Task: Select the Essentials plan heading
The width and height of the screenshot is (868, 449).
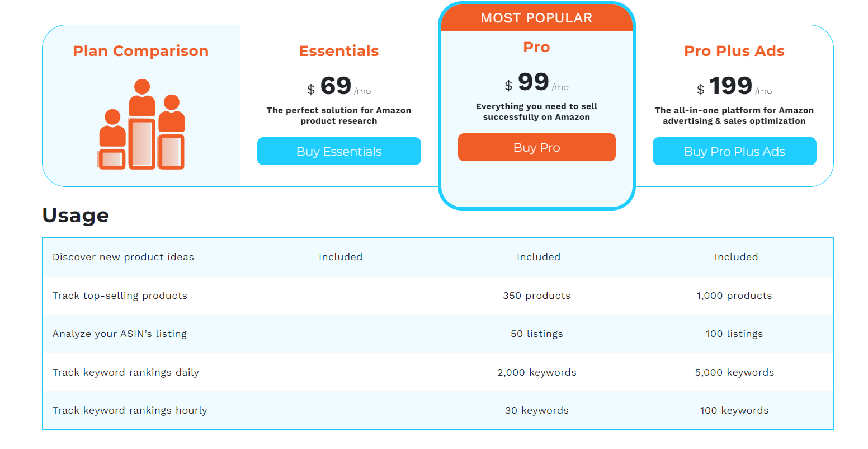Action: pos(339,51)
